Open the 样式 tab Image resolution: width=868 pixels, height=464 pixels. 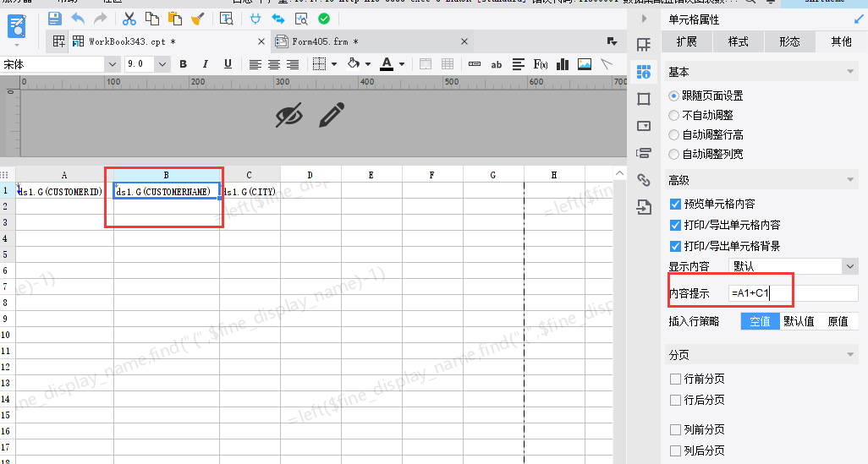point(738,41)
